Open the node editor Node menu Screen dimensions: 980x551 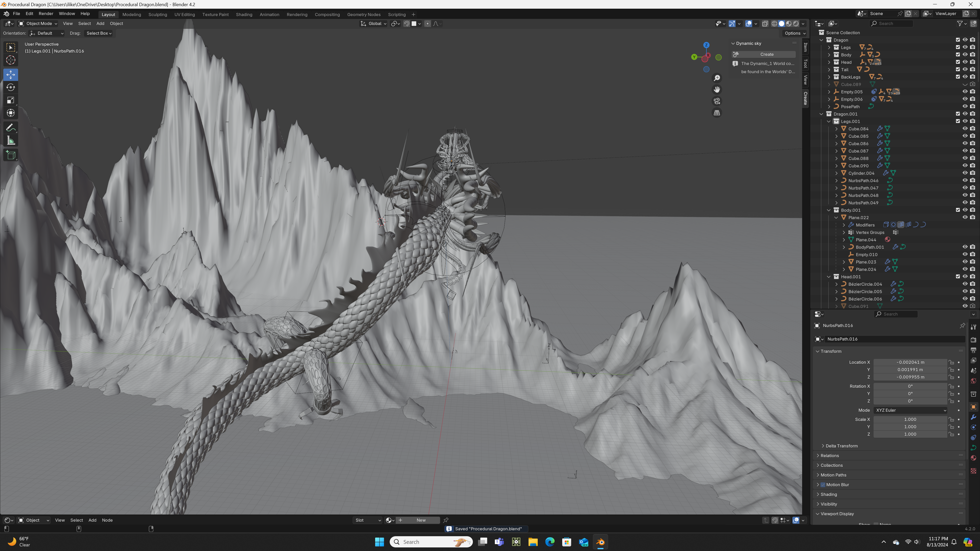point(107,520)
